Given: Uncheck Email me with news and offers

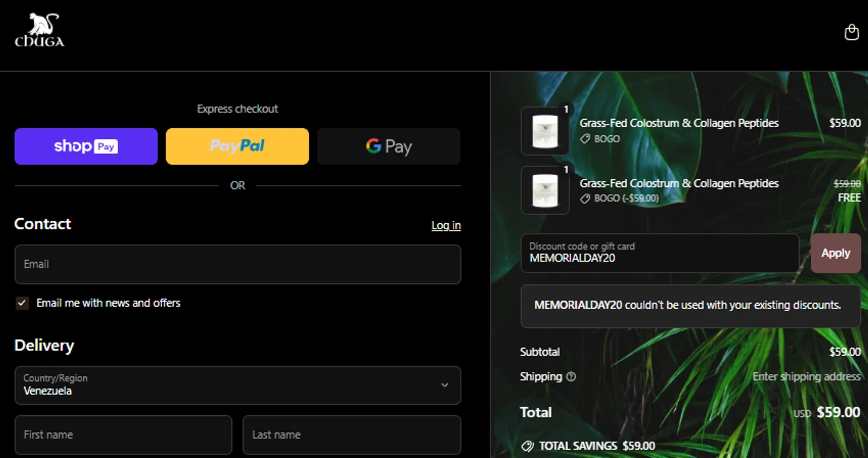Looking at the screenshot, I should click(x=22, y=303).
